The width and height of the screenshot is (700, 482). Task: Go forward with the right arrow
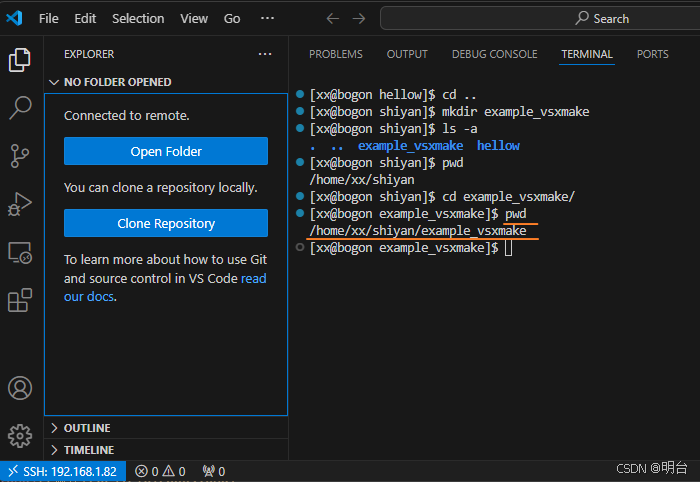358,18
